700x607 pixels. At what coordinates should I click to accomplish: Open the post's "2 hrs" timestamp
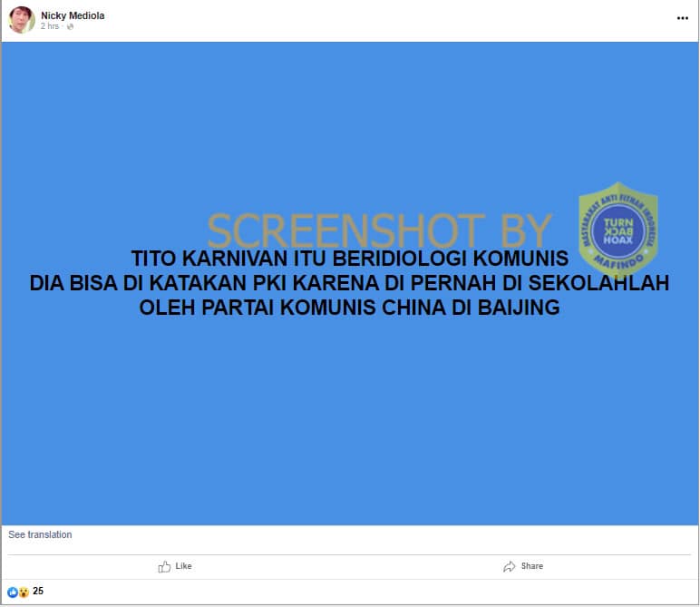pyautogui.click(x=50, y=27)
